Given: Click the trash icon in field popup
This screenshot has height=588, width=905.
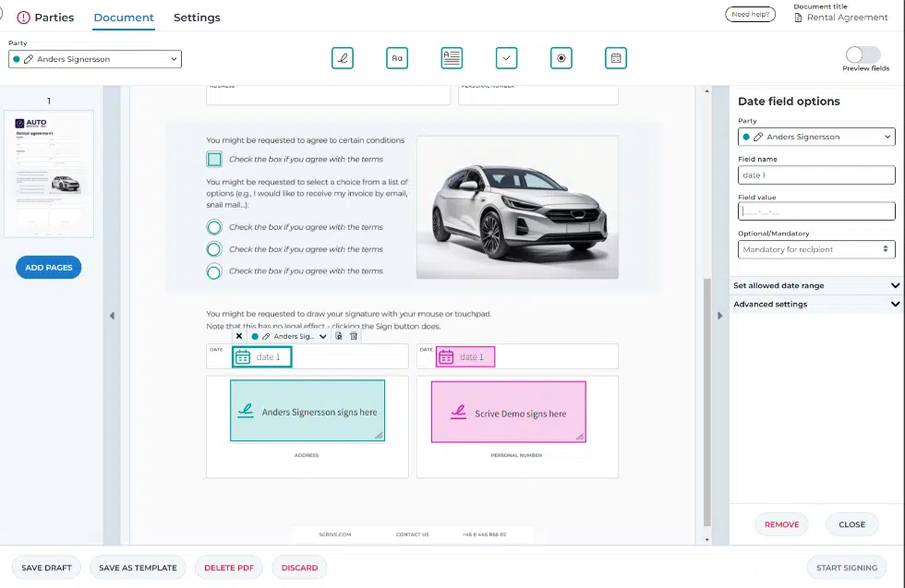Looking at the screenshot, I should pos(354,336).
